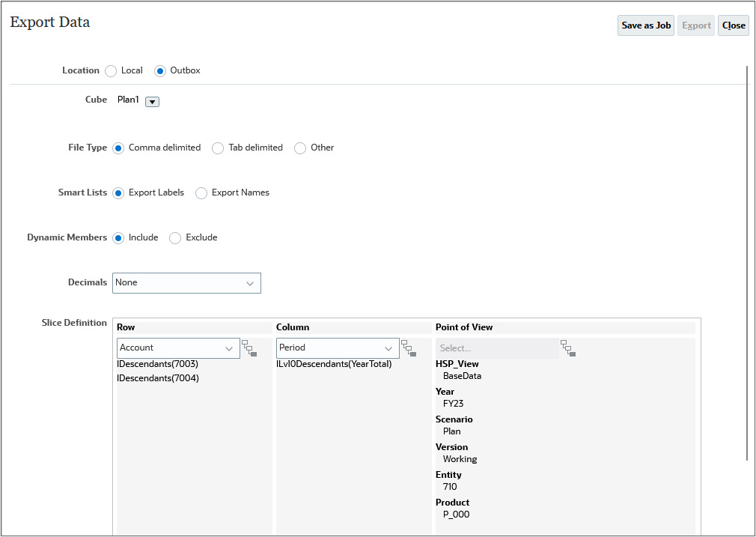Open the Cube selector arrow next to Plan1
The height and width of the screenshot is (537, 756).
(152, 102)
